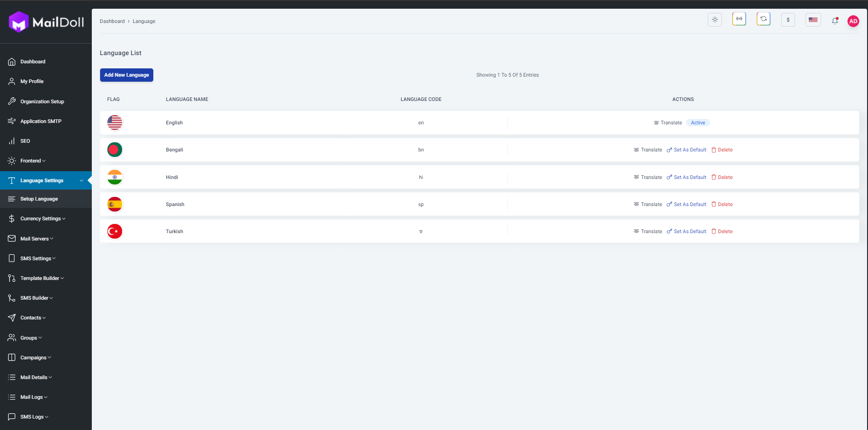868x430 pixels.
Task: Click the broadcast signal icon in header
Action: click(x=739, y=19)
